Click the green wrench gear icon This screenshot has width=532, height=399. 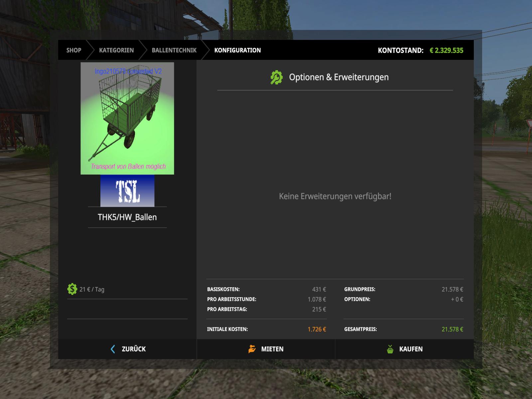pyautogui.click(x=276, y=77)
